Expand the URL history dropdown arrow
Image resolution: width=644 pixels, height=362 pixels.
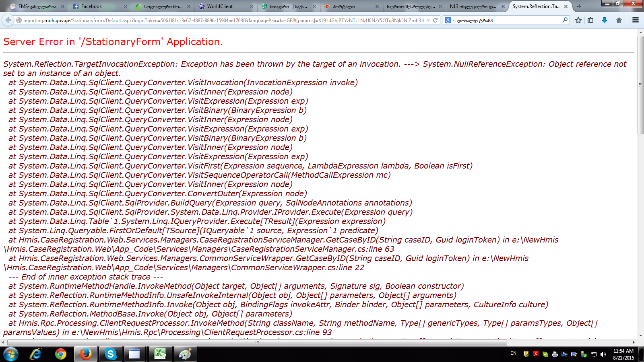[428, 20]
